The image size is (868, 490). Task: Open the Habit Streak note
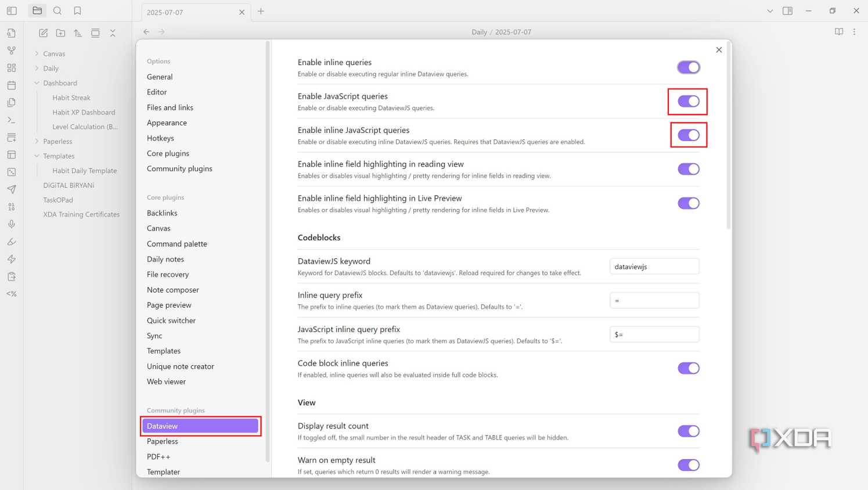71,98
